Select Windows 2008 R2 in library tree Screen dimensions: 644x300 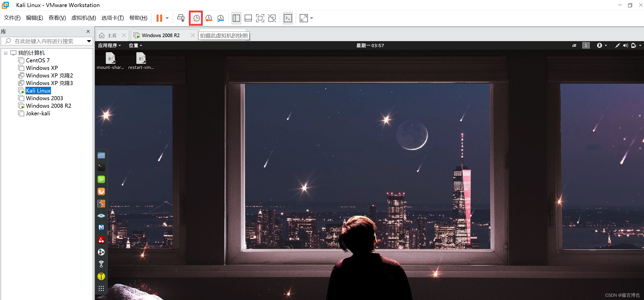[48, 106]
